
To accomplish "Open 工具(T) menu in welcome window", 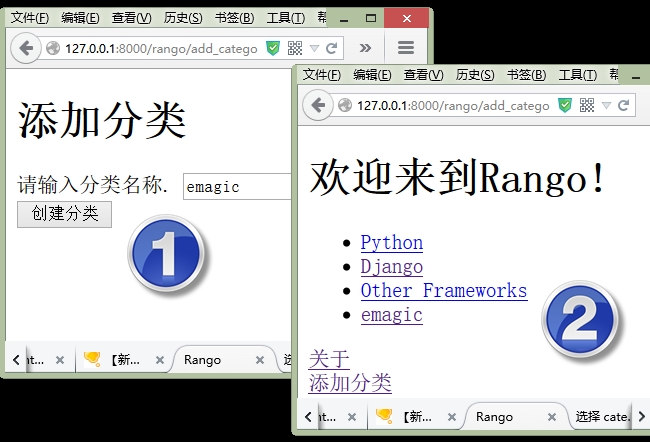I will pos(577,75).
